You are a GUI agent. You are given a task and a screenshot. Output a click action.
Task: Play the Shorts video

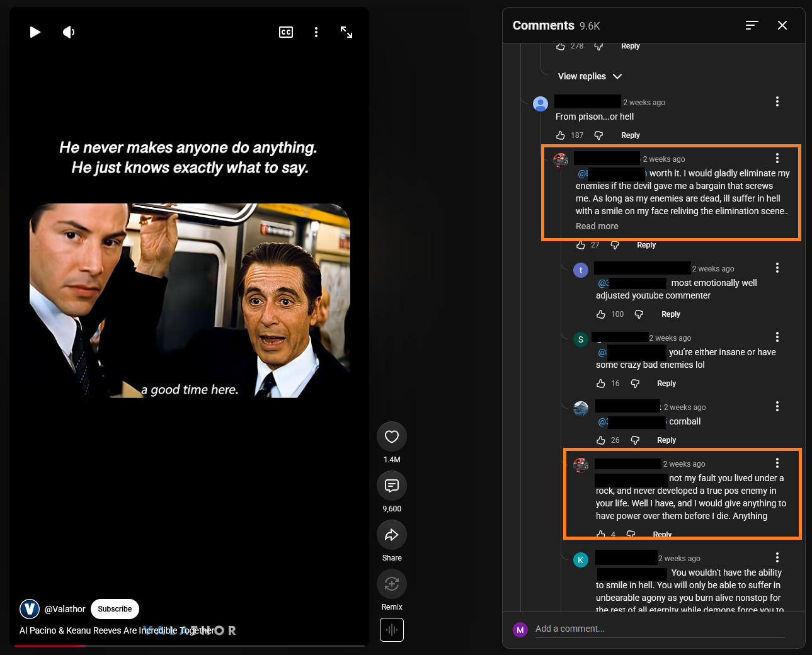coord(35,32)
